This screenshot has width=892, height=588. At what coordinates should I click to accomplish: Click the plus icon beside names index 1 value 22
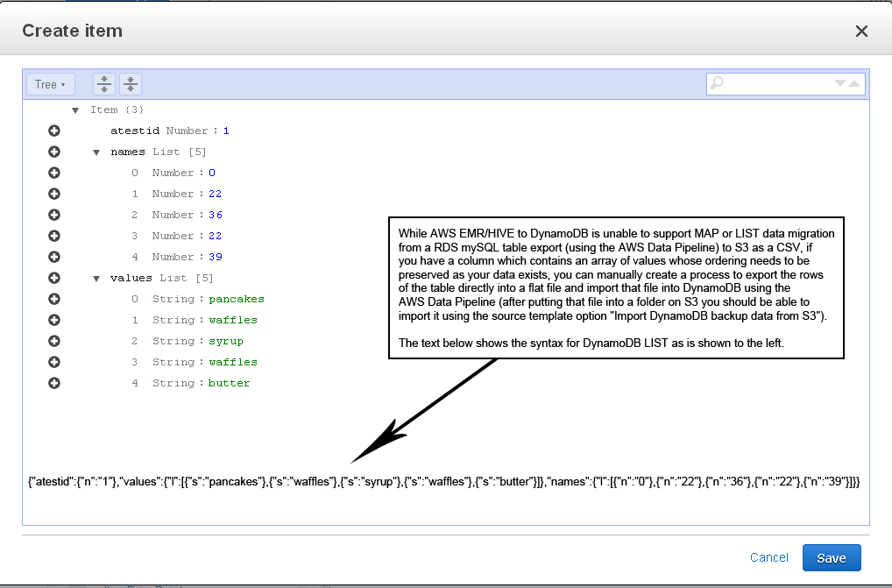54,194
